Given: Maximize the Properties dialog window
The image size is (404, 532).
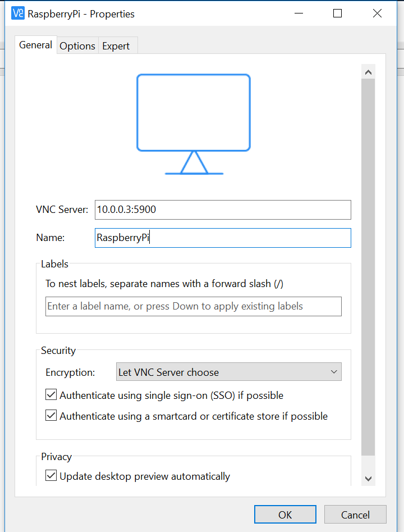Looking at the screenshot, I should click(x=337, y=13).
